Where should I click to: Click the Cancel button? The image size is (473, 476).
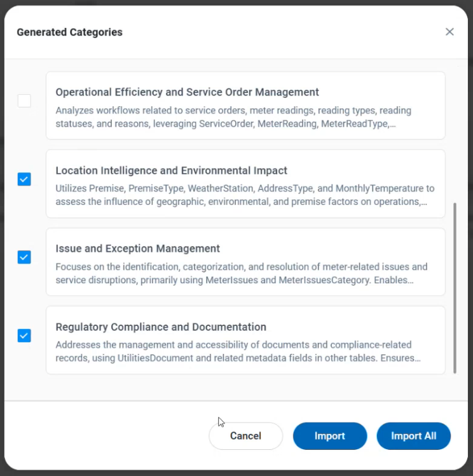[245, 436]
